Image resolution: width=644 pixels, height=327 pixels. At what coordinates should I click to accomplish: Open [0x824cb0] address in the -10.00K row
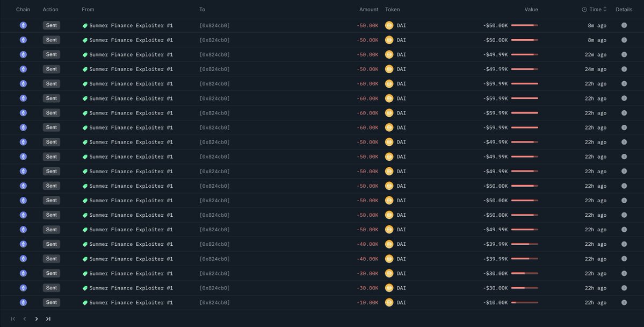tap(214, 303)
